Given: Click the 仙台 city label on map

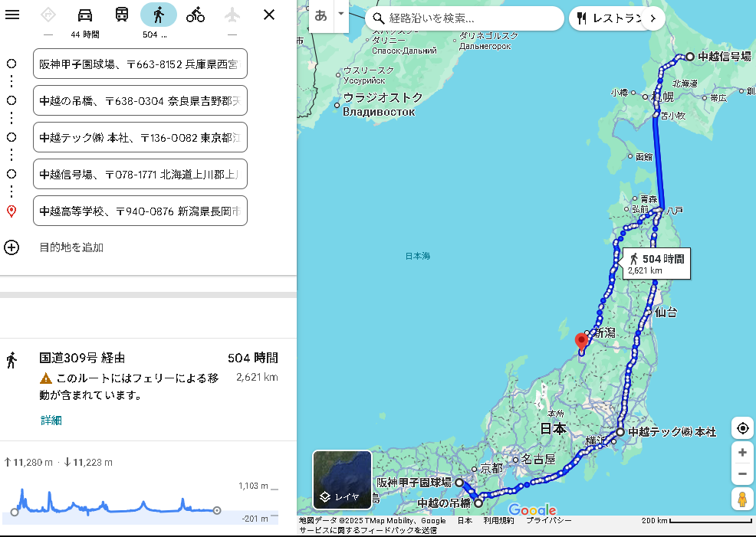Looking at the screenshot, I should coord(666,313).
